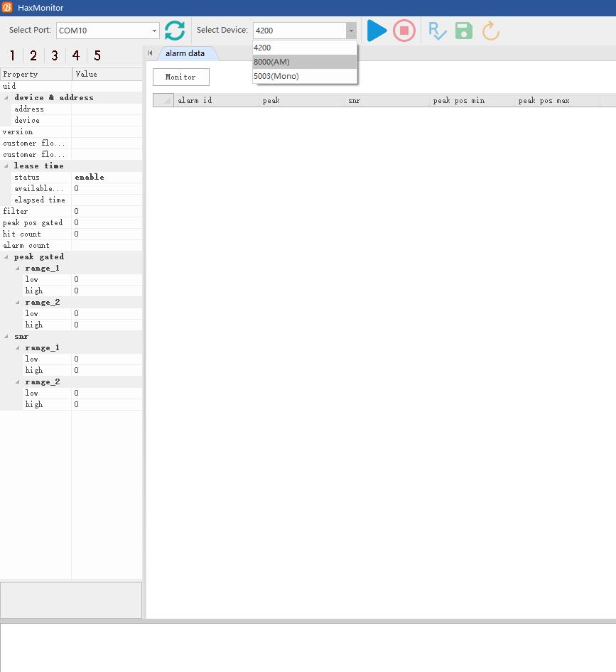The height and width of the screenshot is (672, 616).
Task: Click the Property column header
Action: coord(36,74)
